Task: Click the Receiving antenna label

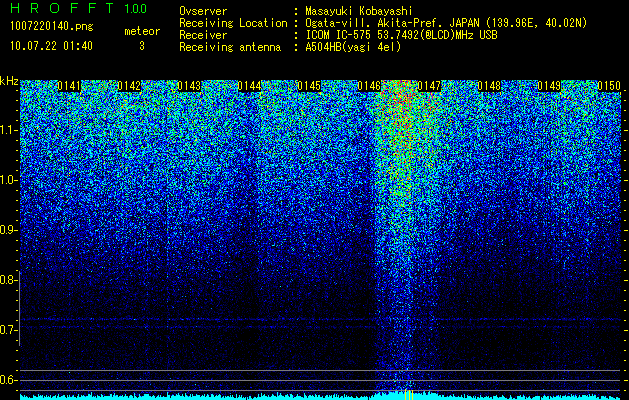Action: [230, 47]
